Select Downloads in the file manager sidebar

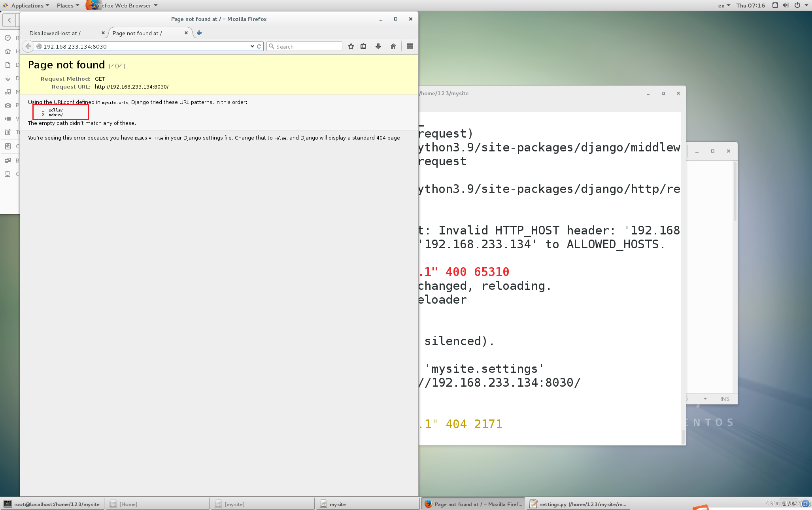[x=8, y=78]
